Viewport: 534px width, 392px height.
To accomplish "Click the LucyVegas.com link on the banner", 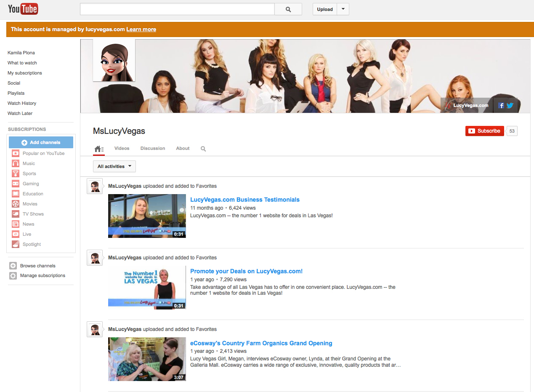I will (471, 105).
